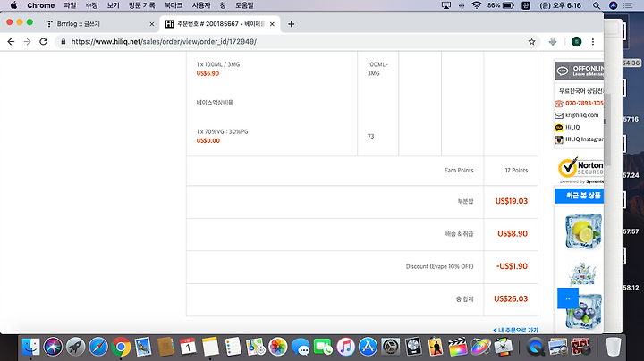
Task: Open the 방문 기록 menu
Action: [141, 5]
